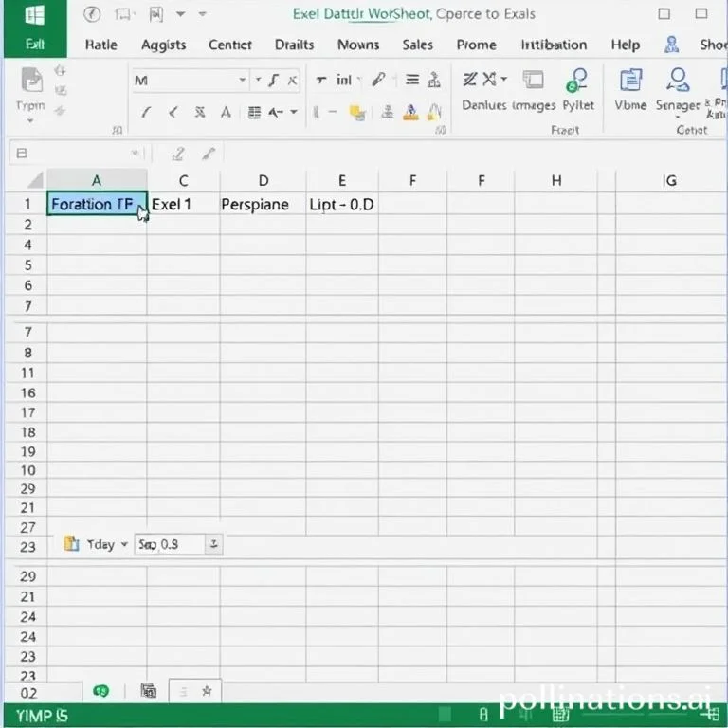Click the clock icon in the title bar
The image size is (728, 728).
[x=92, y=14]
